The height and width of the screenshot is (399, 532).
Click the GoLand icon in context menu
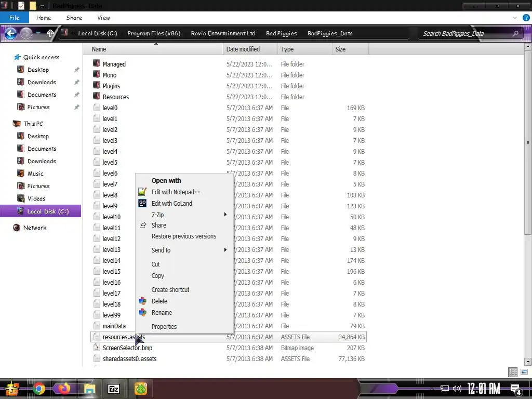[142, 203]
